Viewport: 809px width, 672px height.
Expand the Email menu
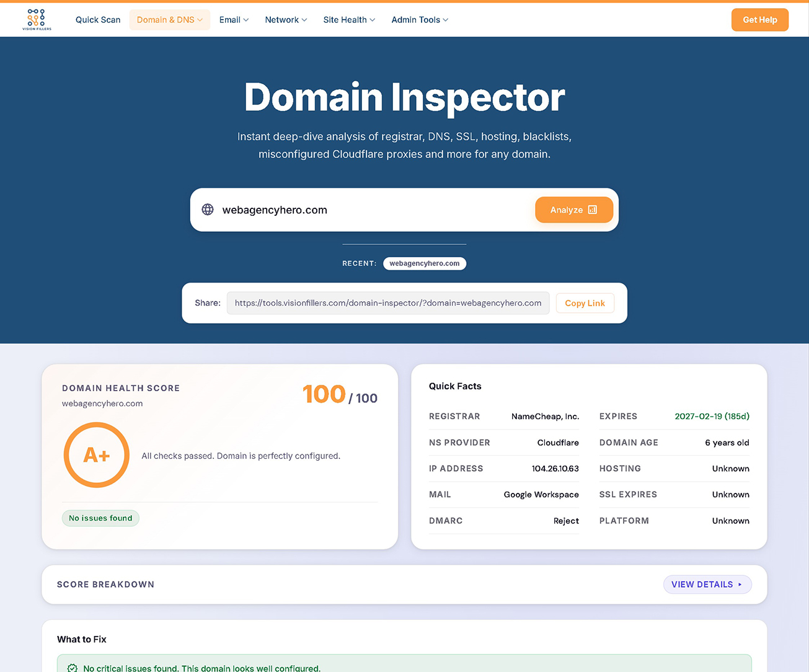234,20
